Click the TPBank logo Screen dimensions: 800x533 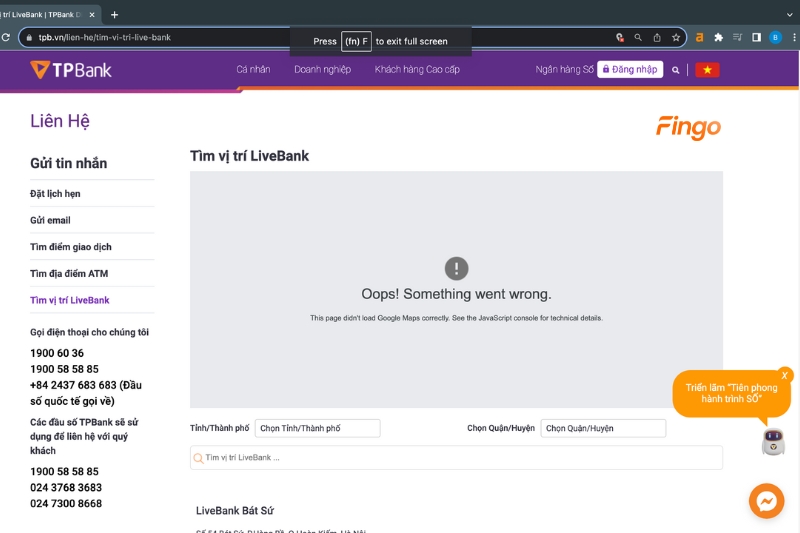tap(70, 70)
